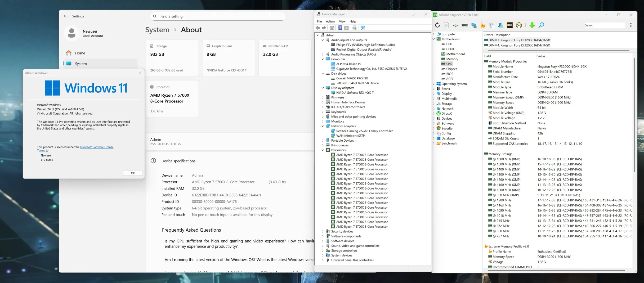Click the Device specifications info icon
Screen dimensions: 644x283
click(x=153, y=161)
